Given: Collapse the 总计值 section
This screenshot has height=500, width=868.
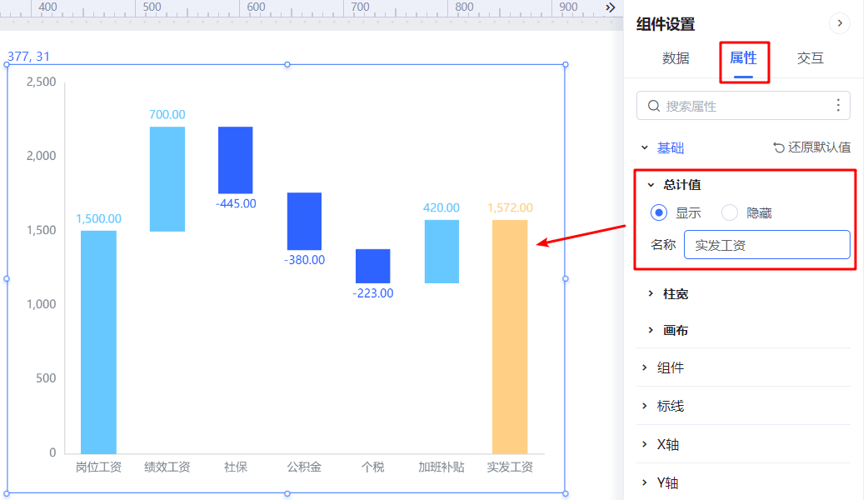Looking at the screenshot, I should 651,185.
